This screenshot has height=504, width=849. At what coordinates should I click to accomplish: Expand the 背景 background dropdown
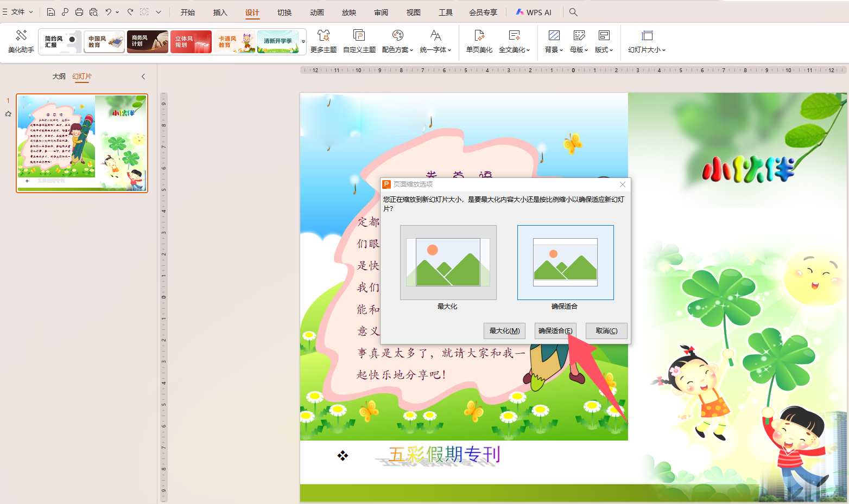coord(554,41)
